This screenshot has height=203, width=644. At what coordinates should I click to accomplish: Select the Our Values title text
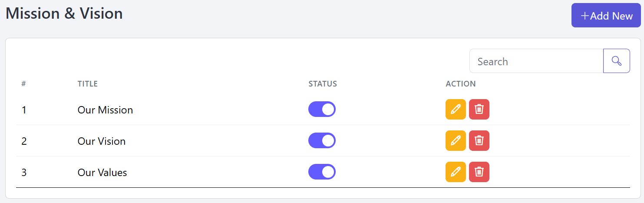(102, 173)
